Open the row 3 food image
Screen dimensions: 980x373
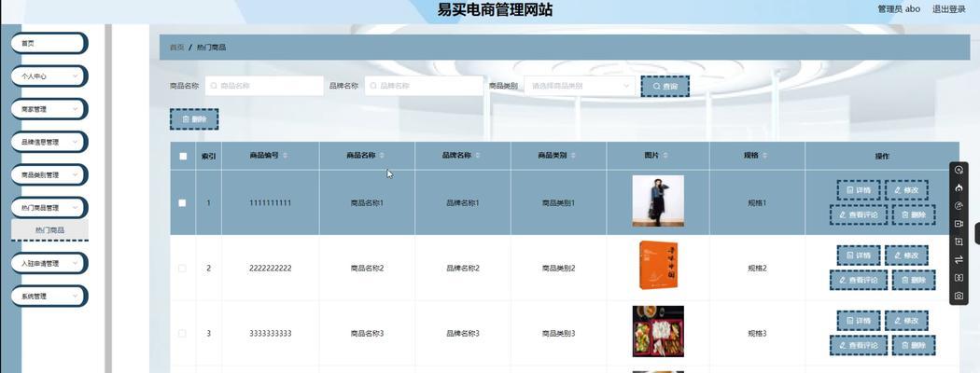tap(658, 331)
